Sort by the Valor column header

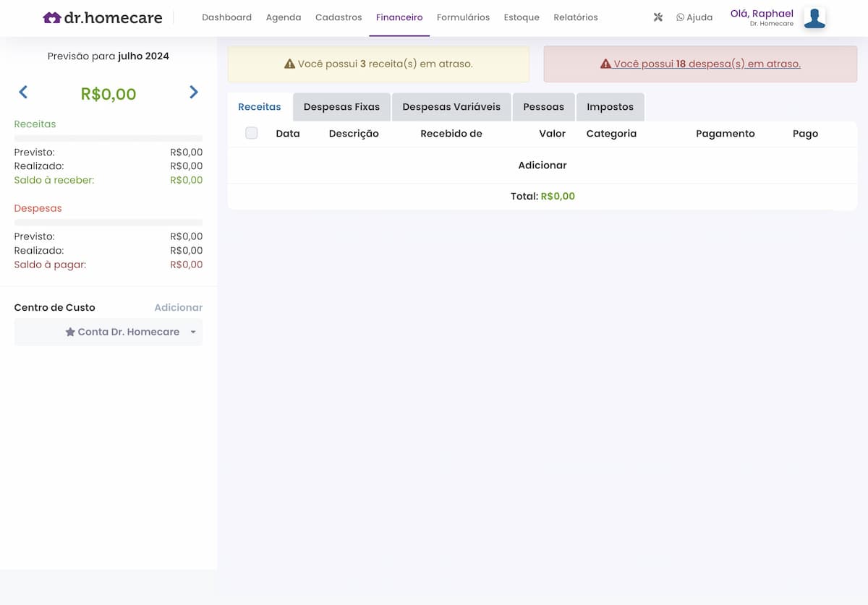(552, 134)
